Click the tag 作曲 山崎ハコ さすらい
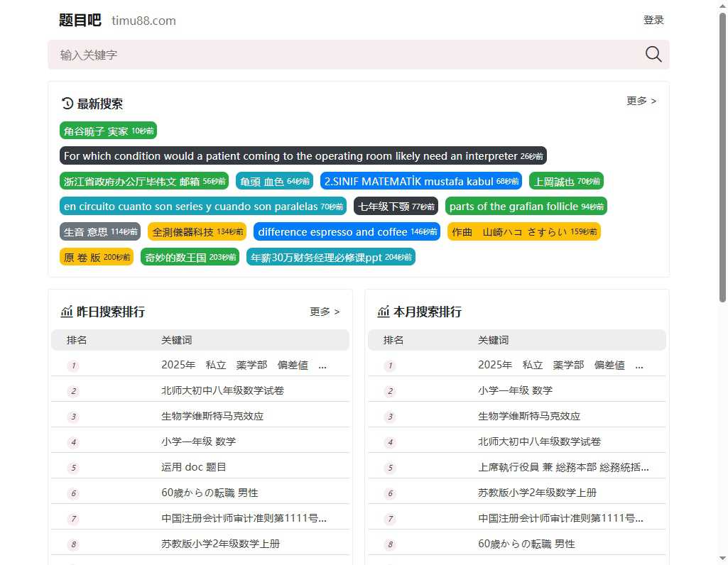 524,231
